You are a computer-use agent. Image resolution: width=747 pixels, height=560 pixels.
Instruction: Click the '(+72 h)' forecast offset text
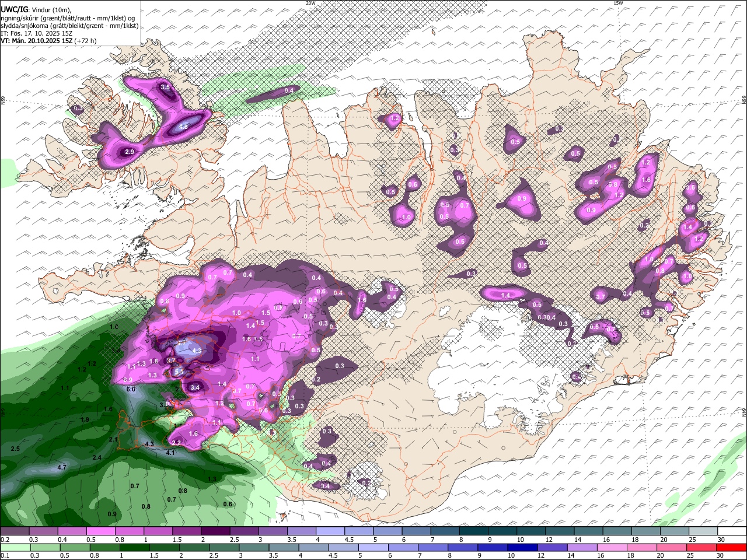(85, 41)
